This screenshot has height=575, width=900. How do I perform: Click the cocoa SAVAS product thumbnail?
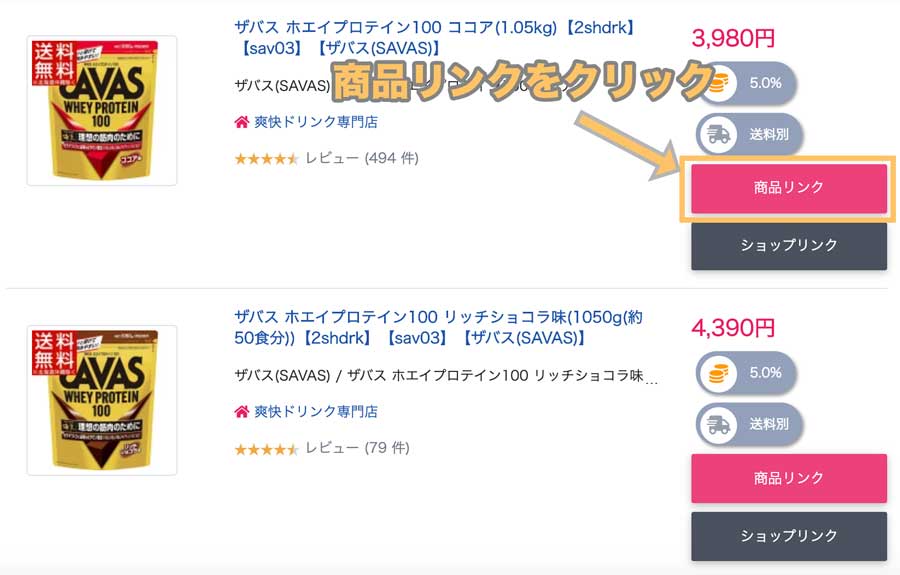102,110
